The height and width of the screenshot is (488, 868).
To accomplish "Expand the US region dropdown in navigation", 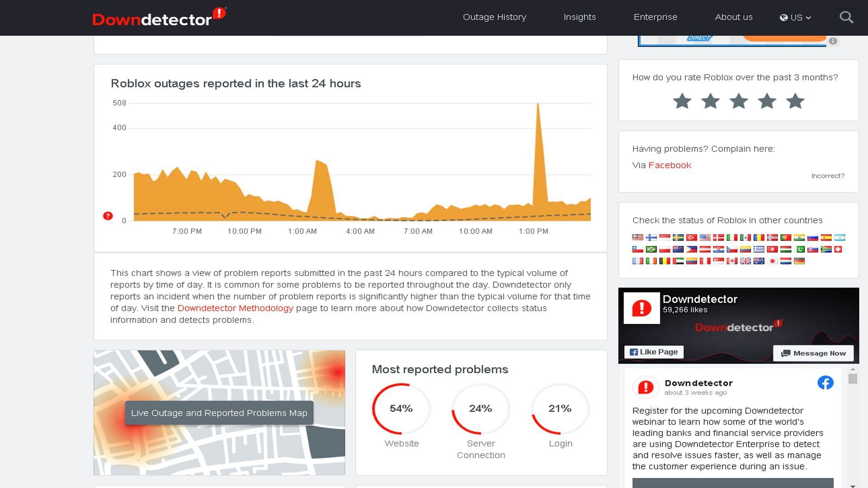I will 795,17.
